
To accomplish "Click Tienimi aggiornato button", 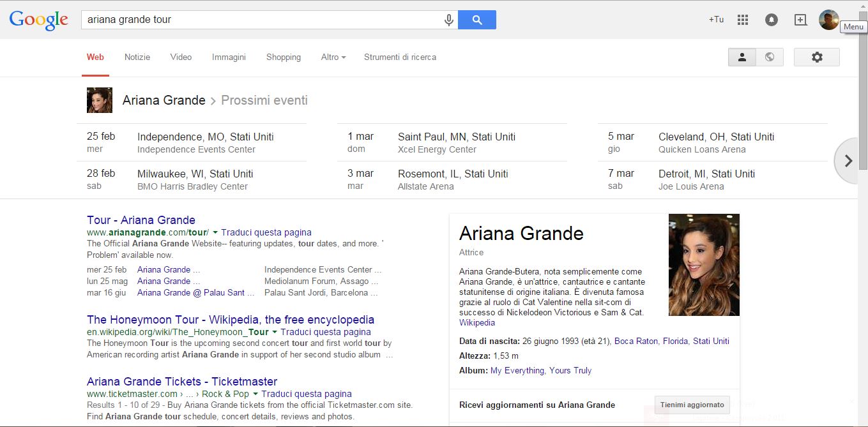I will (x=692, y=405).
